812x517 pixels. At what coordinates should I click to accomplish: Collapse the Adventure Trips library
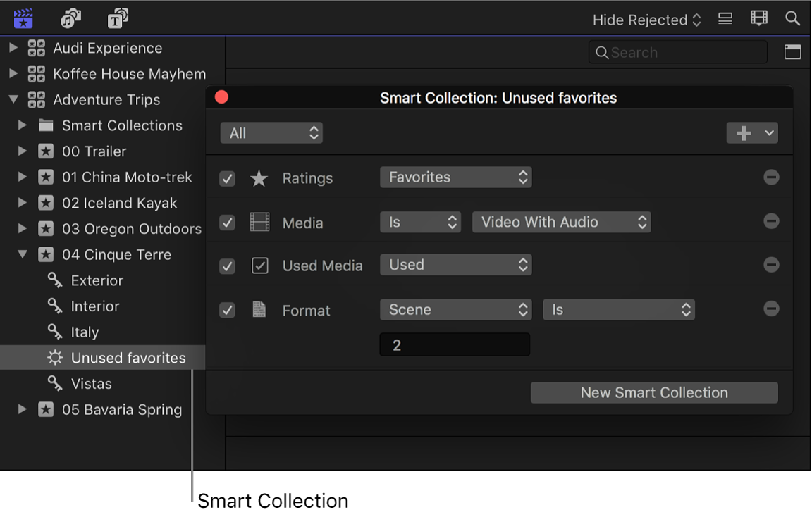(x=13, y=100)
